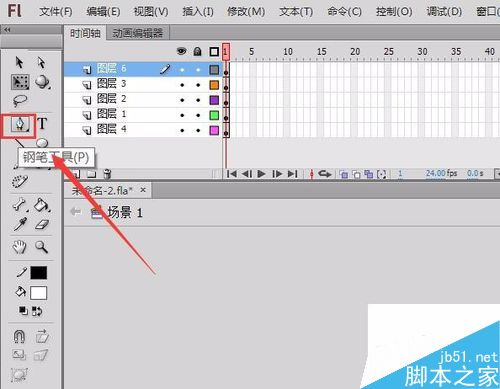The image size is (500, 389).
Task: Click the black and white default colors icon
Action: coord(23,311)
